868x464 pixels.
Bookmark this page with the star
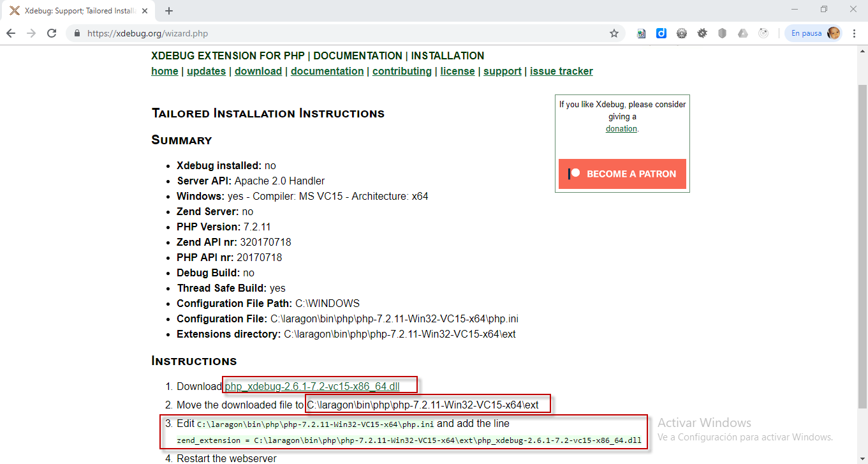point(614,33)
